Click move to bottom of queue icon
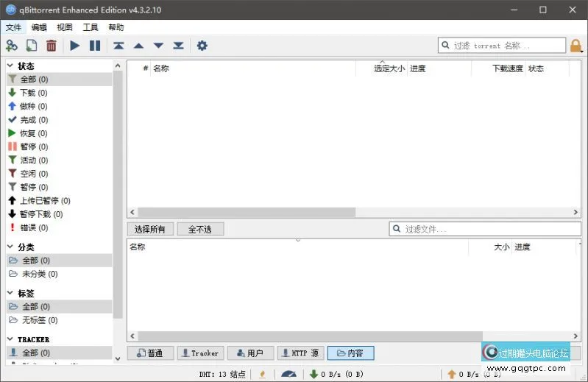 click(178, 46)
